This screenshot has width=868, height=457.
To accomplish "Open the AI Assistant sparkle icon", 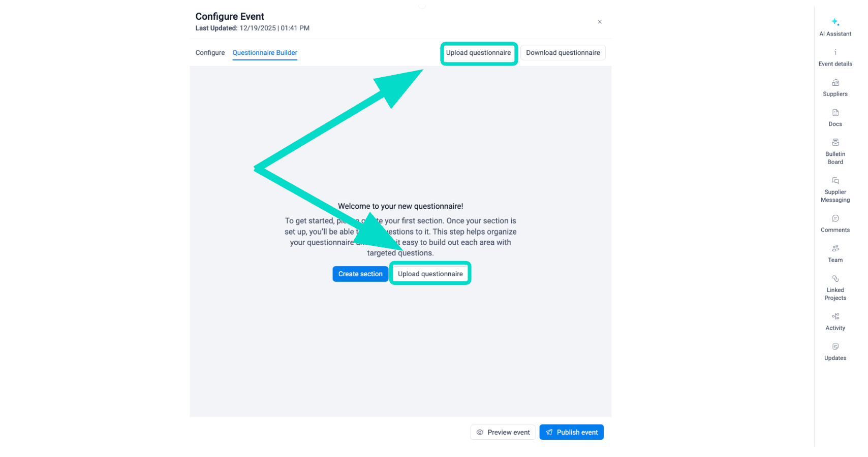I will coord(835,22).
